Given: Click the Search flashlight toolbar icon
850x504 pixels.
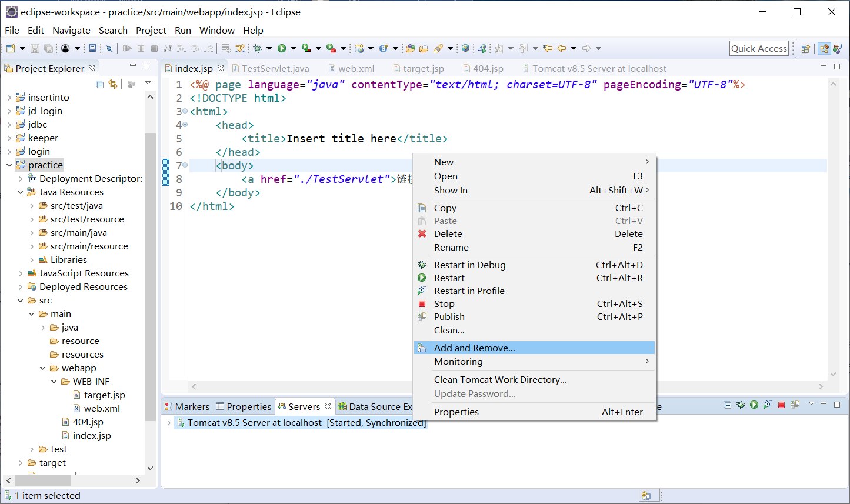Looking at the screenshot, I should coord(438,48).
